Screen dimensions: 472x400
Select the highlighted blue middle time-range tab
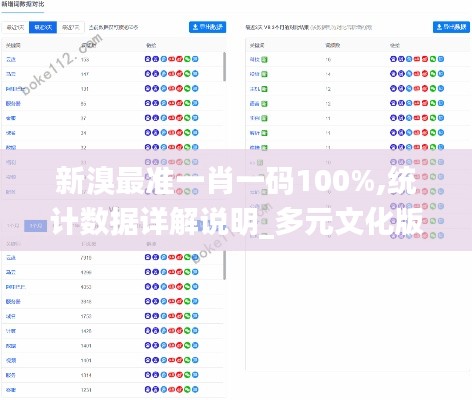click(x=43, y=27)
